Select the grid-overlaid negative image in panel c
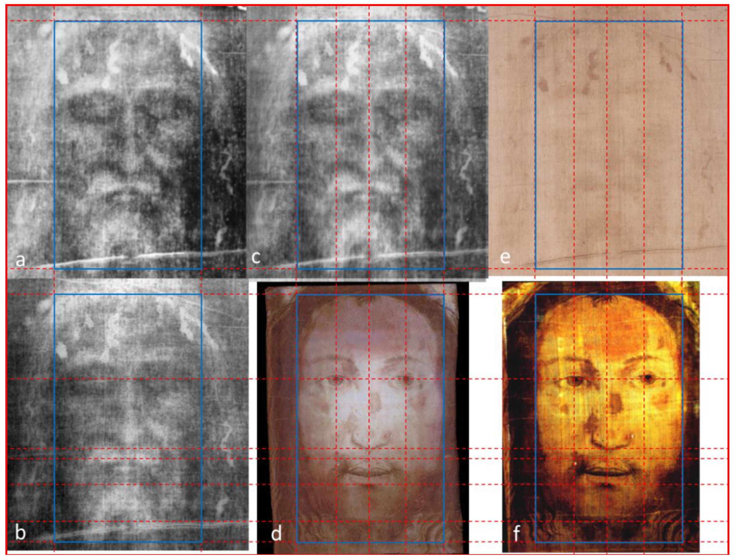The image size is (735, 560). 367,143
